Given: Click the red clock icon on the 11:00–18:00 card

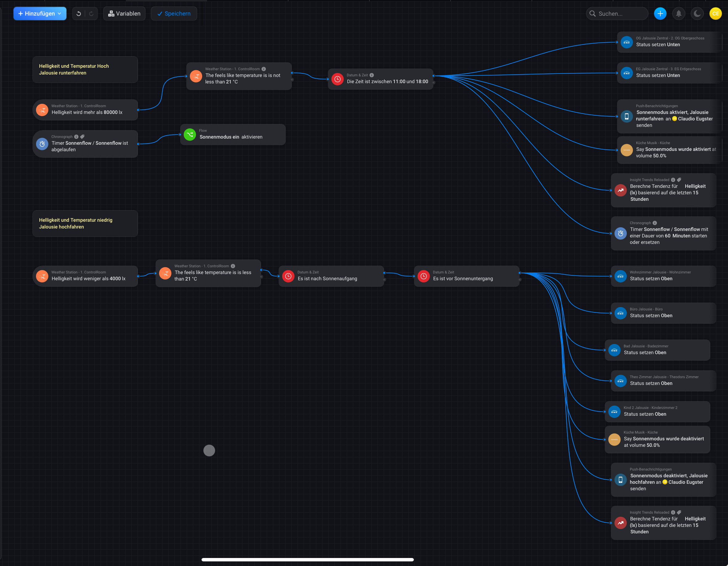Looking at the screenshot, I should click(x=337, y=79).
